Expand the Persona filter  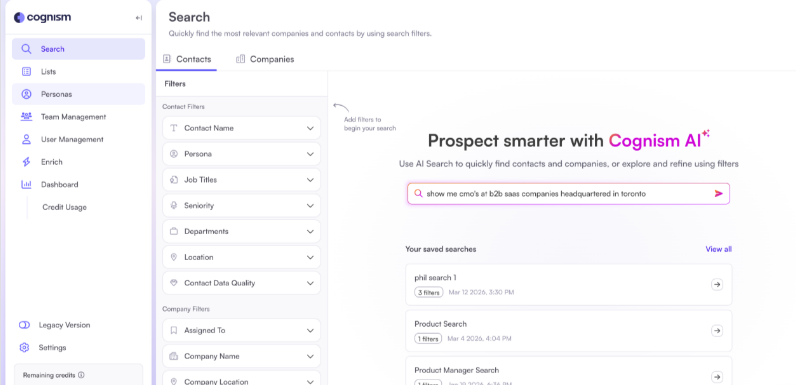coord(242,154)
